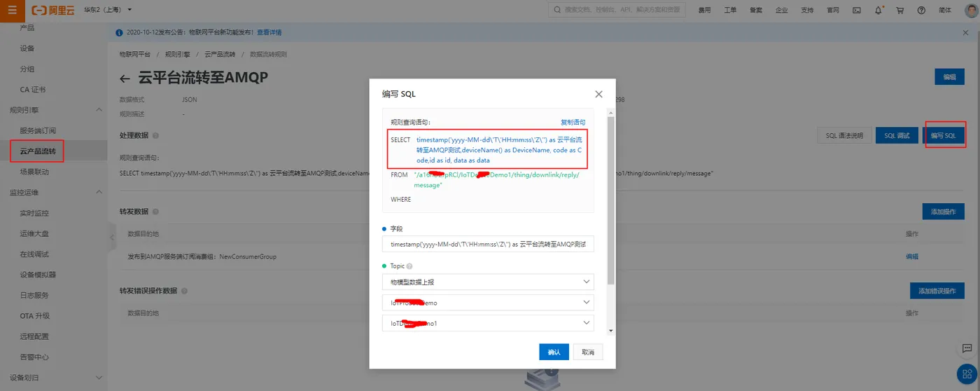Open the help question-mark icon
Viewport: 980px width, 391px height.
[921, 10]
